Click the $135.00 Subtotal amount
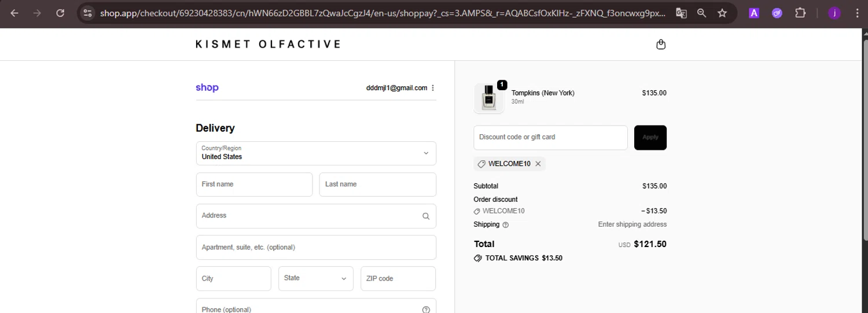This screenshot has width=868, height=313. coord(654,186)
